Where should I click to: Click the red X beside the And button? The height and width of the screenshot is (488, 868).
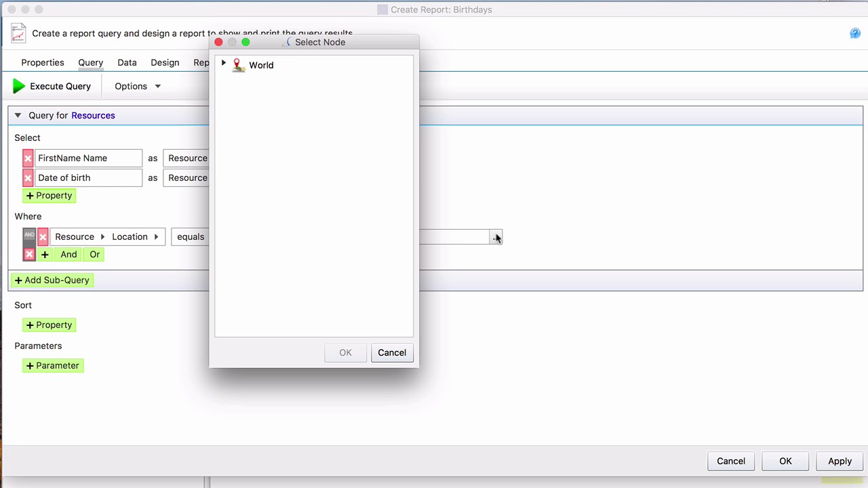pos(29,254)
